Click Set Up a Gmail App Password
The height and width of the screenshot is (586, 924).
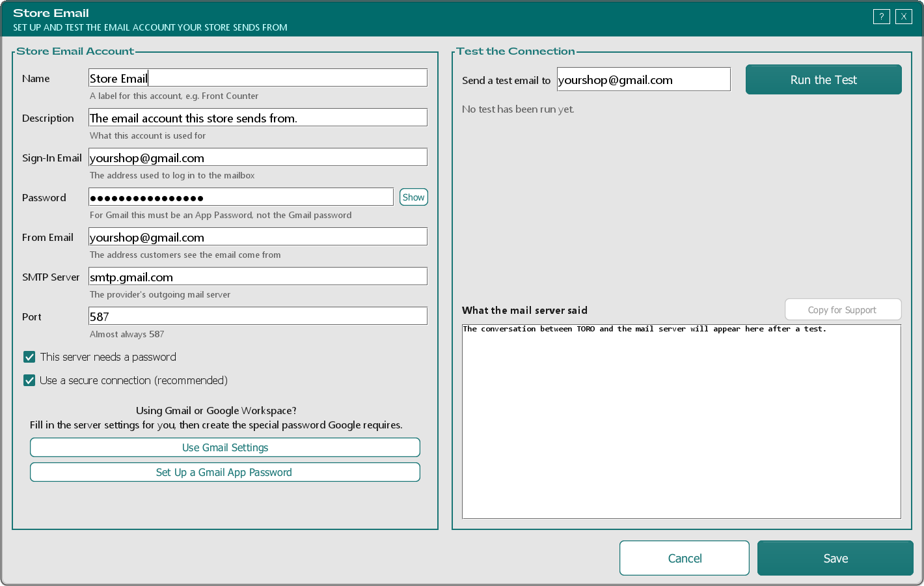[x=225, y=472]
